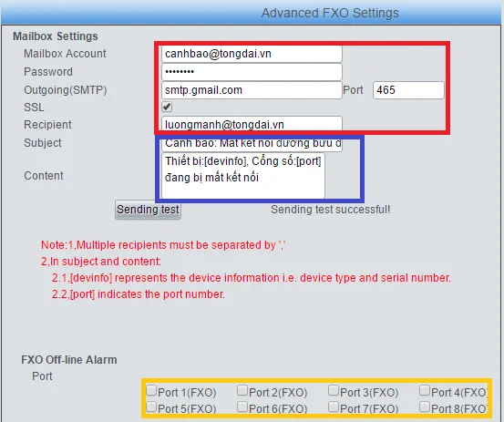Focus the Mailbox Account field
The width and height of the screenshot is (504, 422).
click(x=252, y=54)
